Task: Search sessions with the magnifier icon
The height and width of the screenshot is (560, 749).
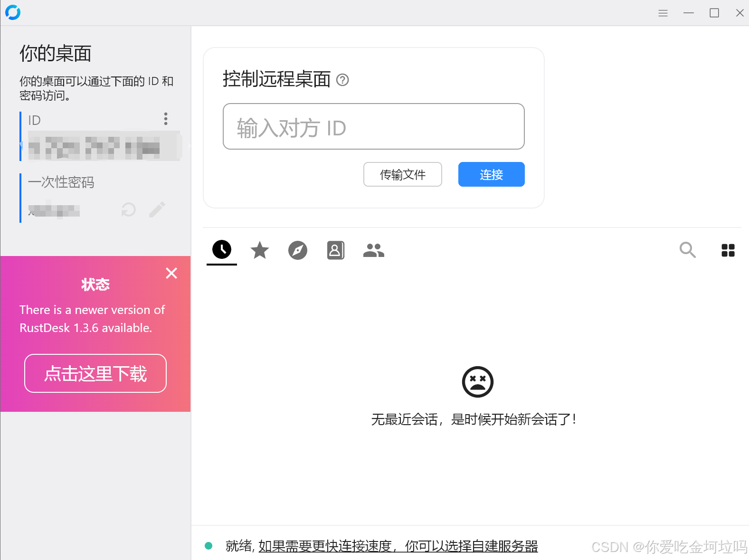Action: pyautogui.click(x=687, y=249)
